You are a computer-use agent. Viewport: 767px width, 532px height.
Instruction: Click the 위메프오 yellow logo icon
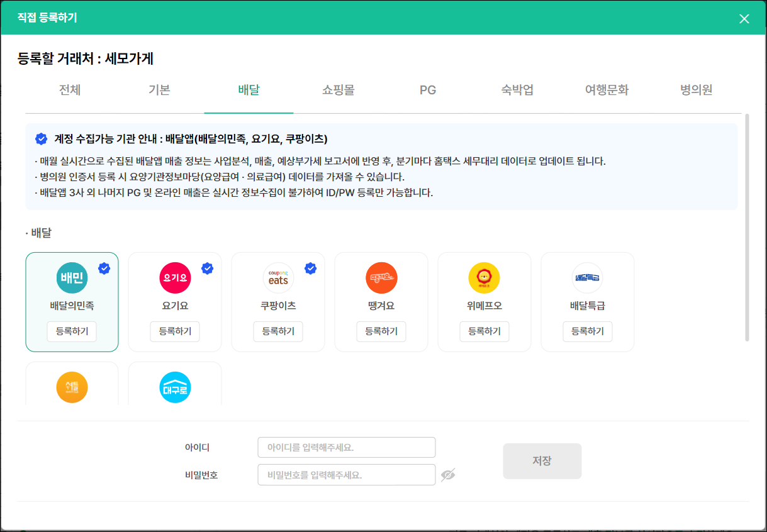pos(484,278)
